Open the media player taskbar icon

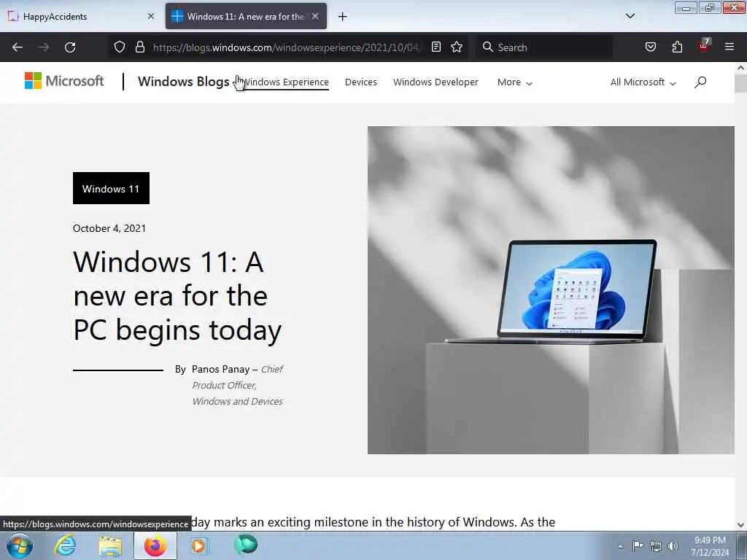point(198,545)
